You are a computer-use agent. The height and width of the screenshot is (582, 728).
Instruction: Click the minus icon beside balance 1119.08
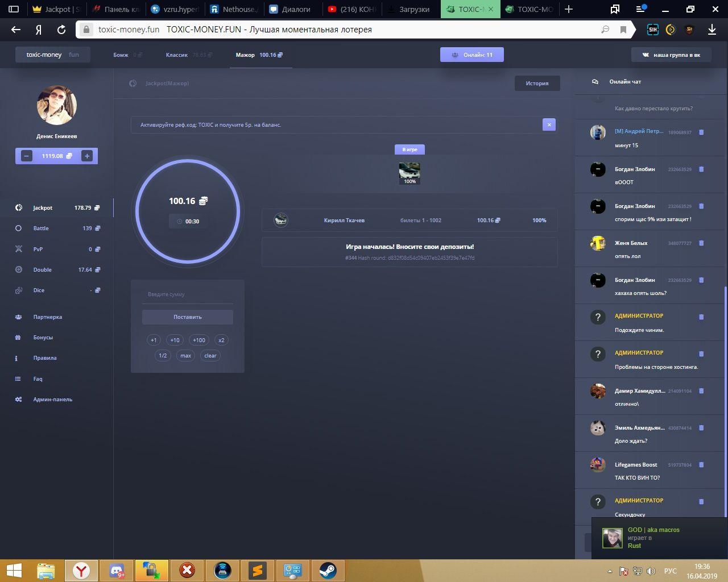pos(26,156)
